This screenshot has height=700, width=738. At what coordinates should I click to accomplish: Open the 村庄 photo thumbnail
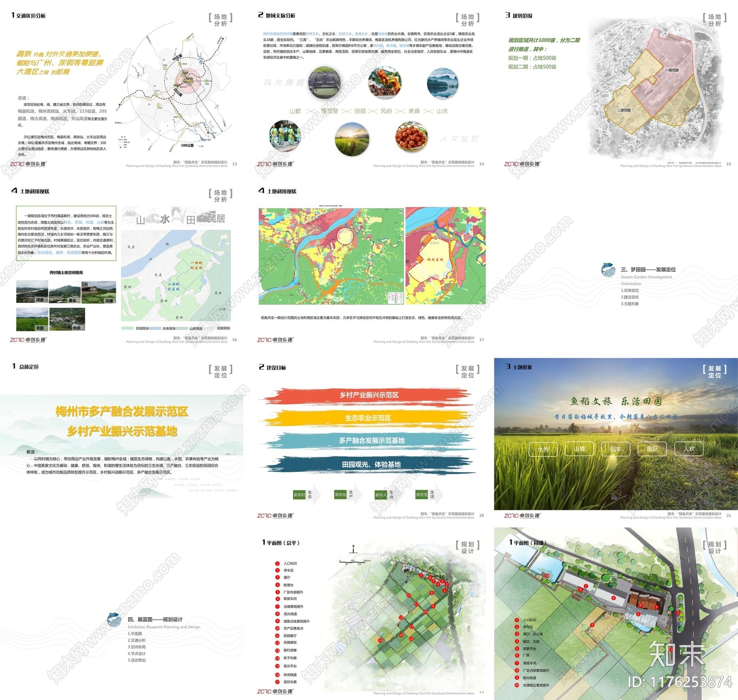pyautogui.click(x=67, y=319)
